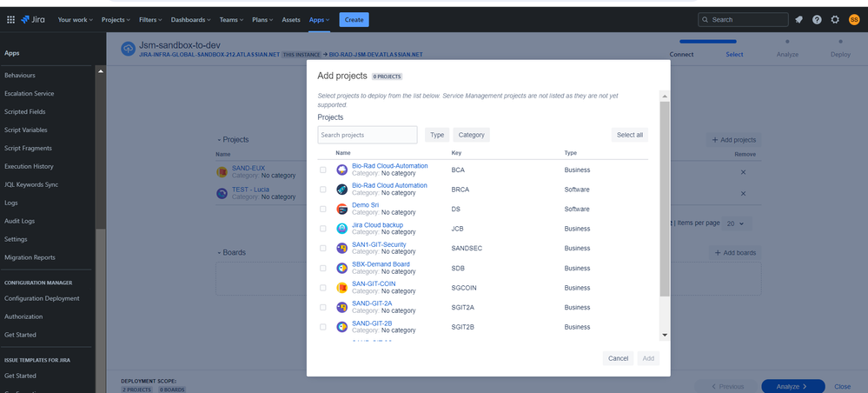This screenshot has height=393, width=868.
Task: Open the app switcher grid icon
Action: (10, 19)
